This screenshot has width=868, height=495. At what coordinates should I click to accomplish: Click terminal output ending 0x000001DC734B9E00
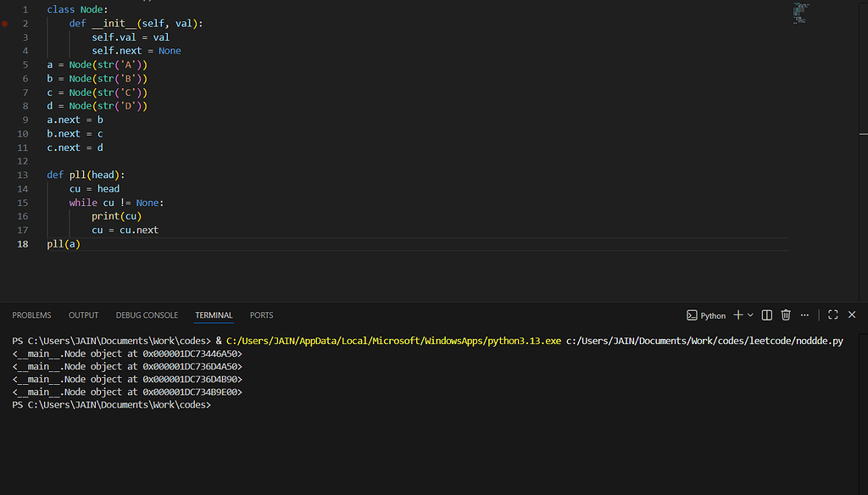[x=127, y=392]
